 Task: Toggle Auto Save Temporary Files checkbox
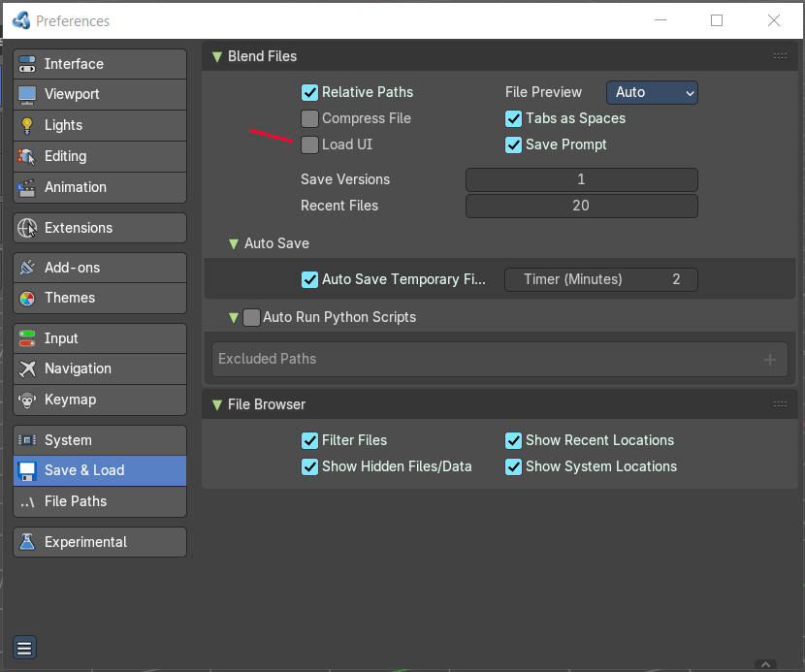click(x=309, y=280)
